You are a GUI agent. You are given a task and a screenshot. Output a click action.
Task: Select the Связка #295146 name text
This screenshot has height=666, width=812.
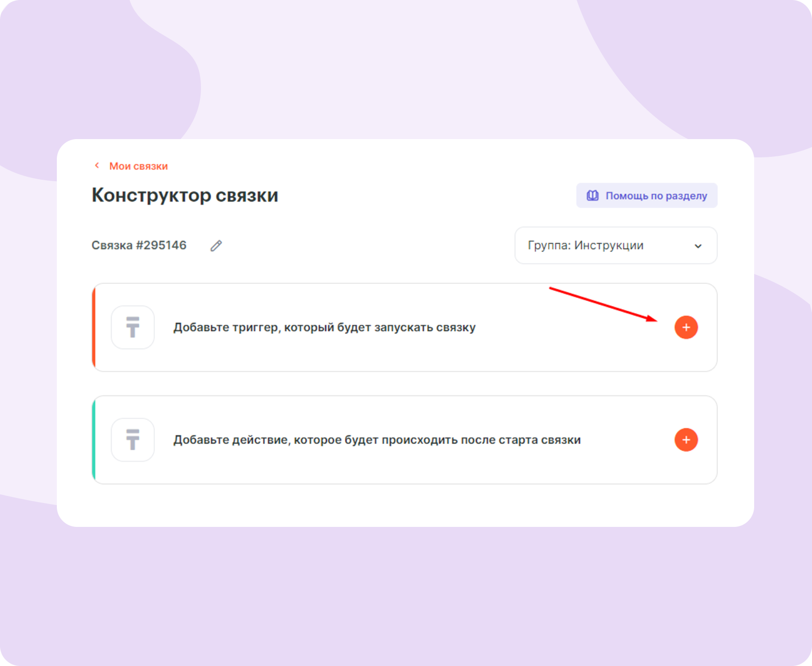tap(139, 245)
